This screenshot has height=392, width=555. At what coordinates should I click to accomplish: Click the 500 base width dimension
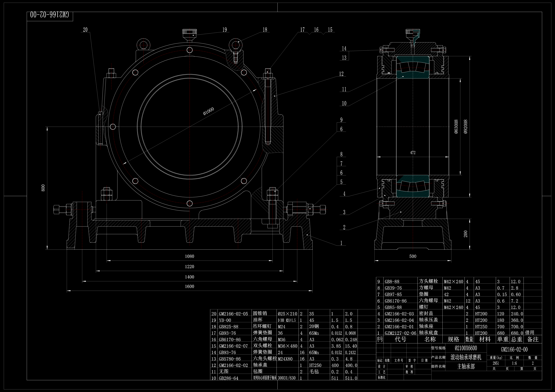click(413, 256)
